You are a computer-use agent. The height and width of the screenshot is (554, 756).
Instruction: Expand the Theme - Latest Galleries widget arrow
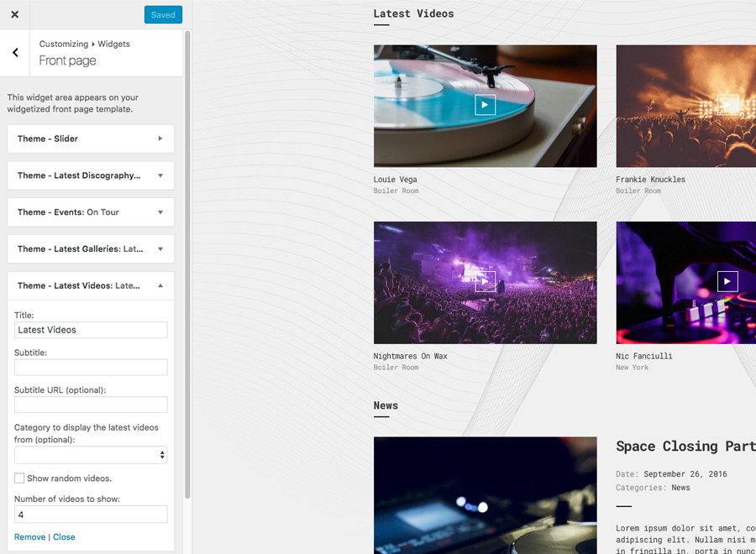click(x=160, y=249)
